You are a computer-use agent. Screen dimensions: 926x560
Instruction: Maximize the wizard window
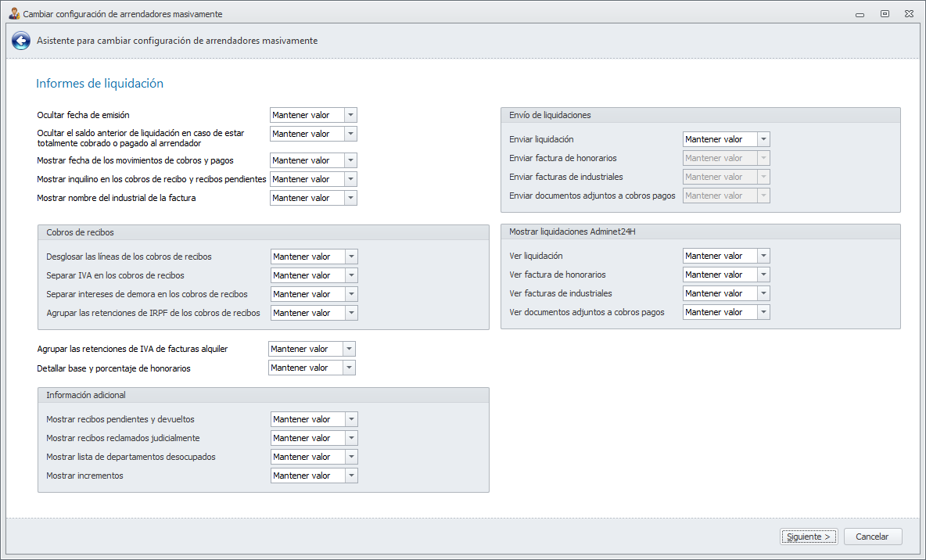(885, 13)
